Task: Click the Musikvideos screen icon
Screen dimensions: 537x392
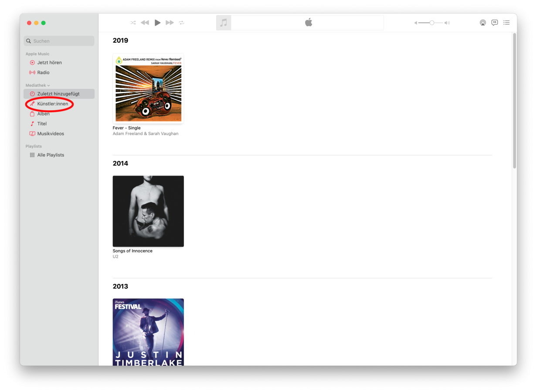Action: [x=32, y=134]
